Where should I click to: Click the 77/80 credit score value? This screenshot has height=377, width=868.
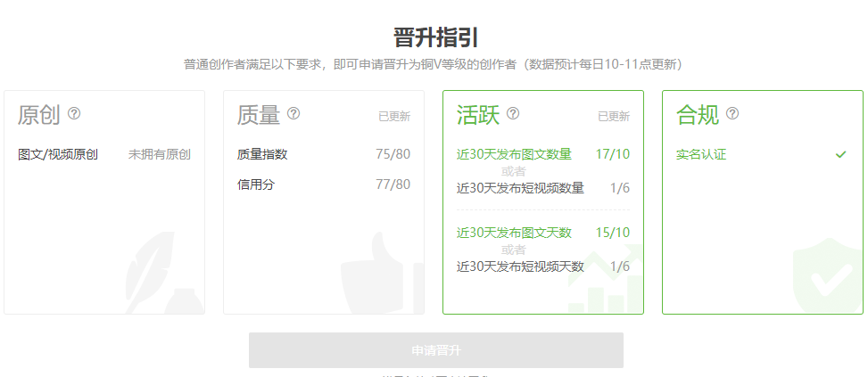tap(393, 184)
